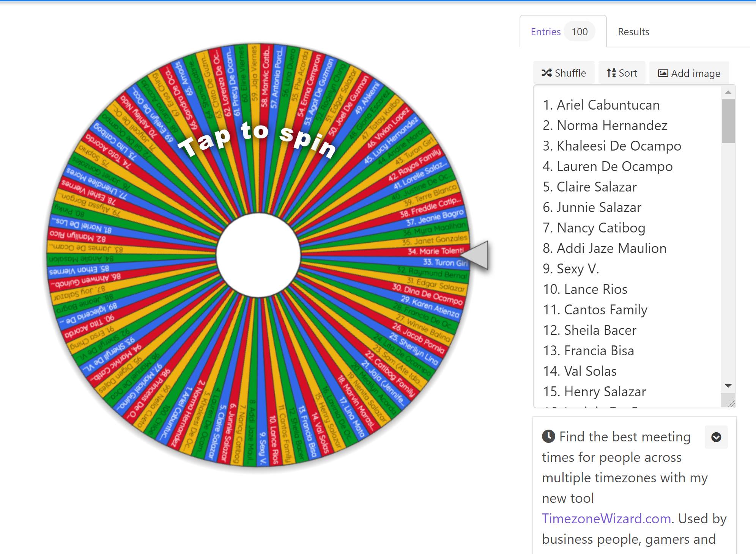Viewport: 756px width, 554px height.
Task: Click the '38. Freddie Catip' wheel slice
Action: click(x=431, y=207)
